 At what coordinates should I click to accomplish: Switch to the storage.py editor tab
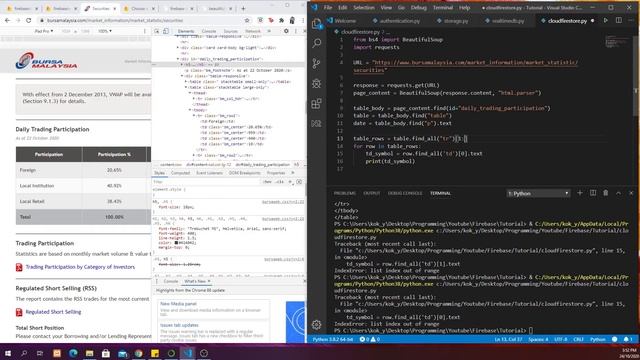(453, 20)
